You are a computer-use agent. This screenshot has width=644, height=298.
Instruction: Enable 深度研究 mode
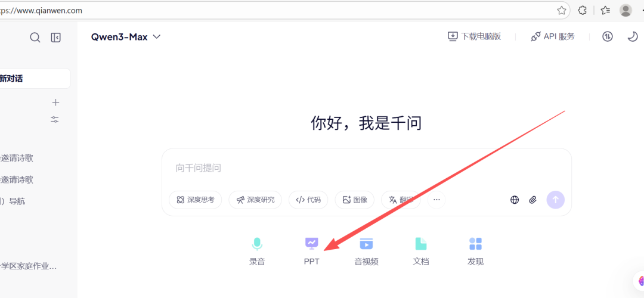coord(255,200)
